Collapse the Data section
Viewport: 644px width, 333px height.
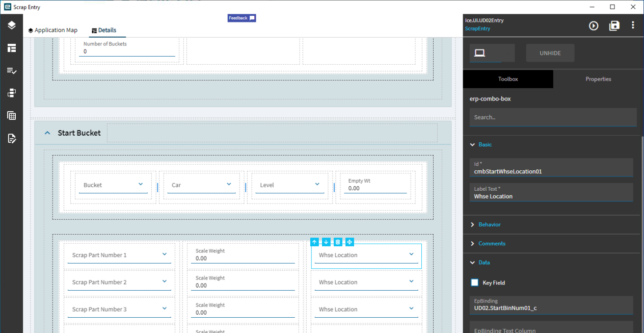click(472, 263)
